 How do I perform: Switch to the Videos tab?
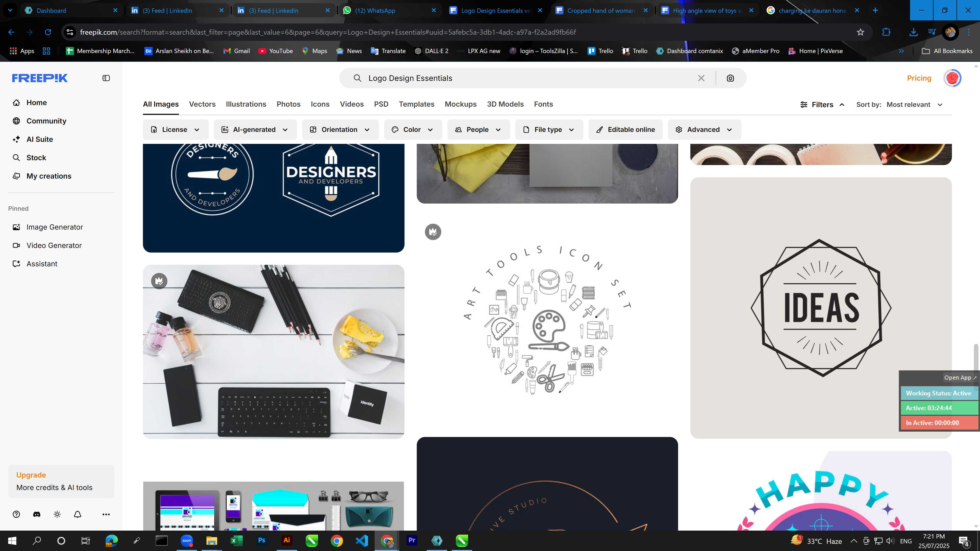[351, 104]
